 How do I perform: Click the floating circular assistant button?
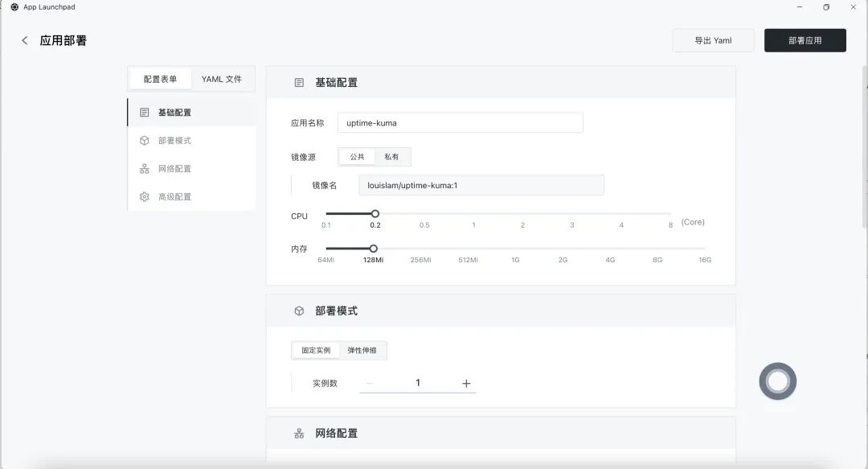pos(778,381)
